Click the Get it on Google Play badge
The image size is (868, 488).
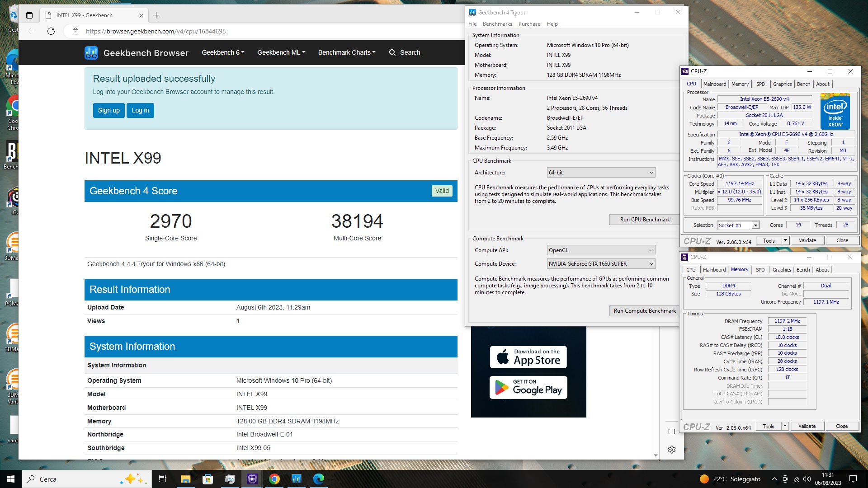528,388
